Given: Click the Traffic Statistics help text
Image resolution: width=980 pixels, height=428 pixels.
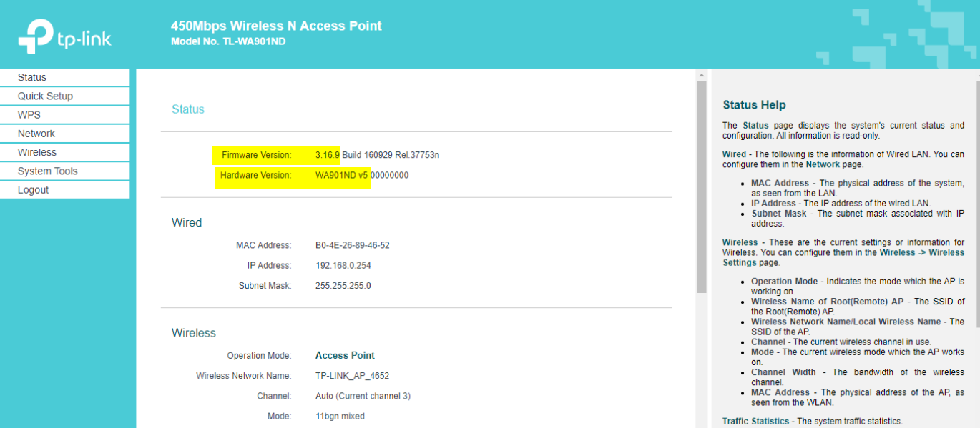Looking at the screenshot, I should (813, 422).
